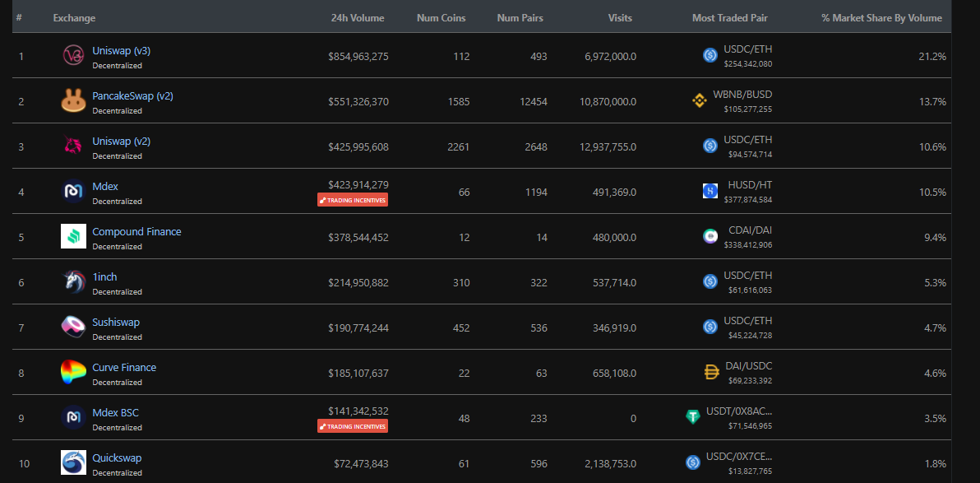Sort by the Most Traded Pair column header
Viewport: 980px width, 483px height.
730,18
